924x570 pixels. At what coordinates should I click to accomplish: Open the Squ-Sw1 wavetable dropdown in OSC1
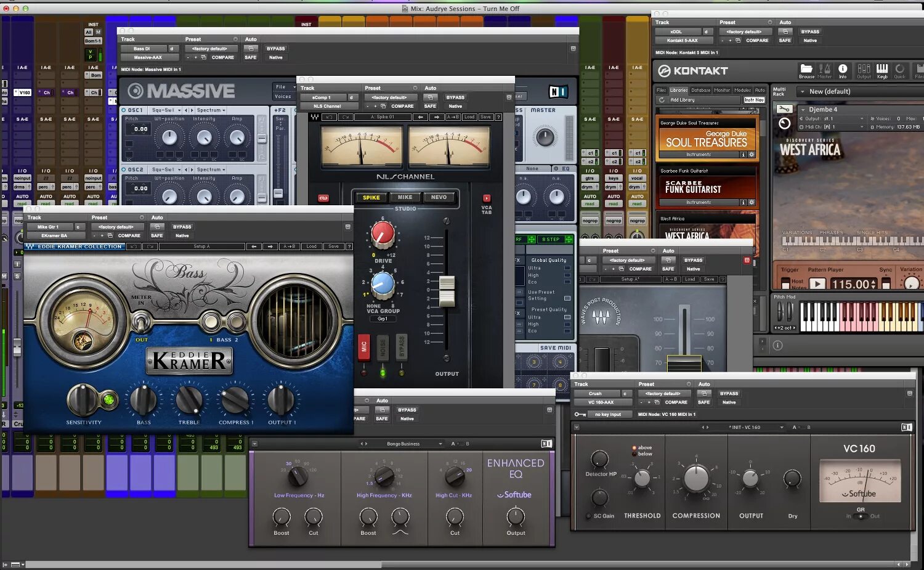tap(165, 110)
